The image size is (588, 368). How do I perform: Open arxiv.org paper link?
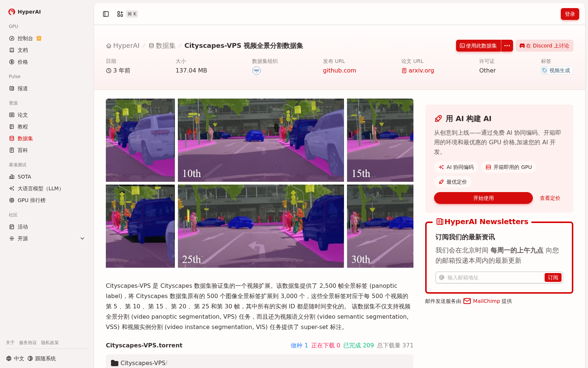pos(418,70)
